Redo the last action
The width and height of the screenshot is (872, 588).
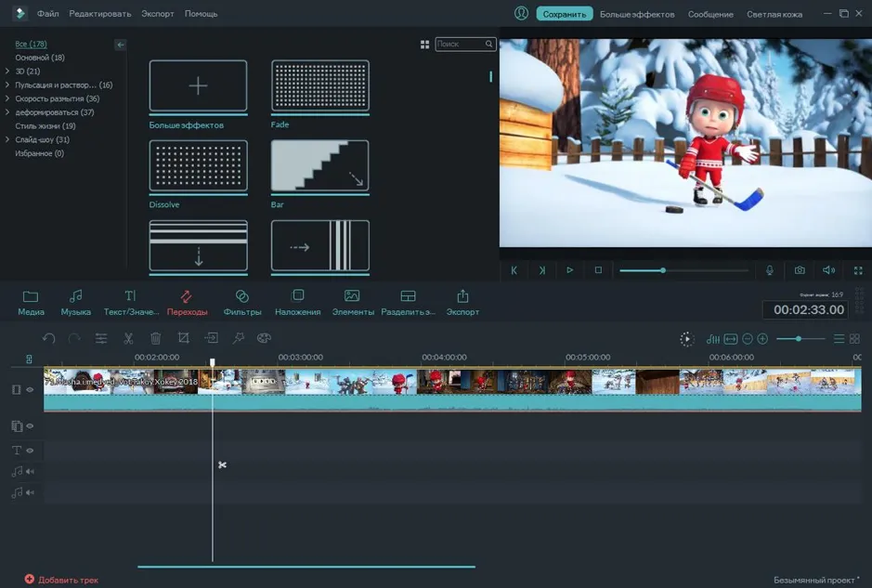click(x=74, y=338)
